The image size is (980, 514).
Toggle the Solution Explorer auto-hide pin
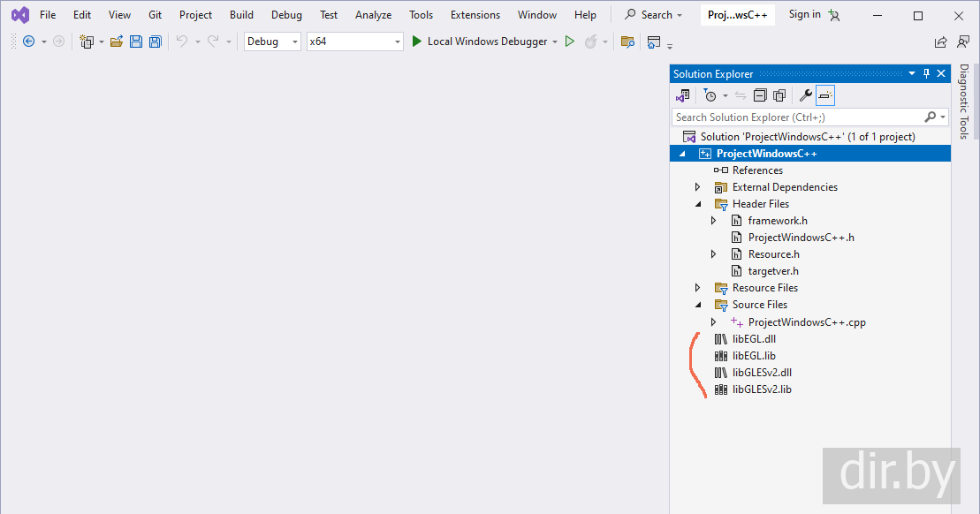click(x=926, y=74)
